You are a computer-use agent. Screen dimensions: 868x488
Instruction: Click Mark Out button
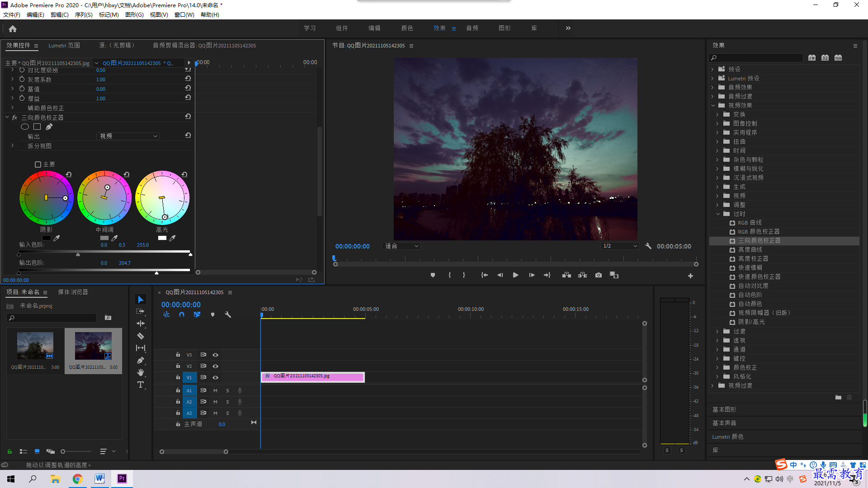coord(464,275)
